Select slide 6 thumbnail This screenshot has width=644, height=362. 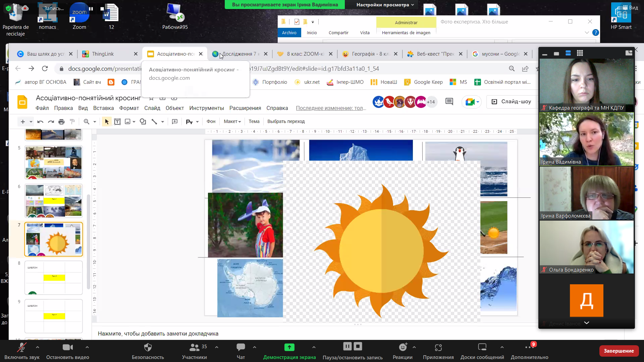[54, 201]
